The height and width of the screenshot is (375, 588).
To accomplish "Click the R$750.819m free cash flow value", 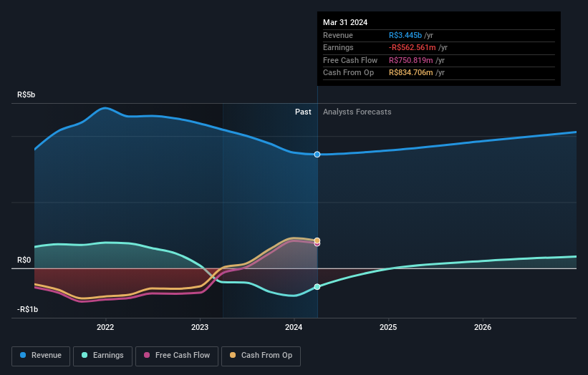I will pos(410,60).
